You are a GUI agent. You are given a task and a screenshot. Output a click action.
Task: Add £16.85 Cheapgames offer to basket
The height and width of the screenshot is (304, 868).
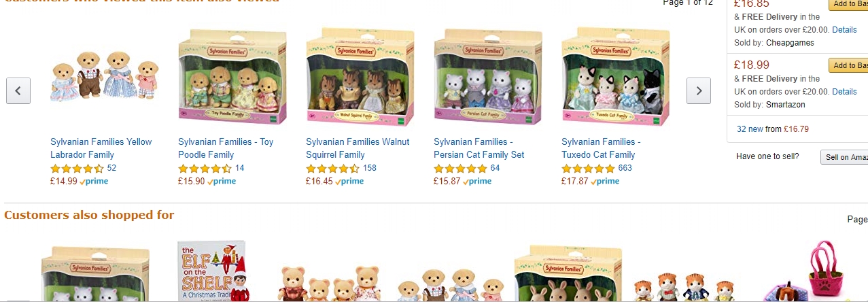coord(848,4)
